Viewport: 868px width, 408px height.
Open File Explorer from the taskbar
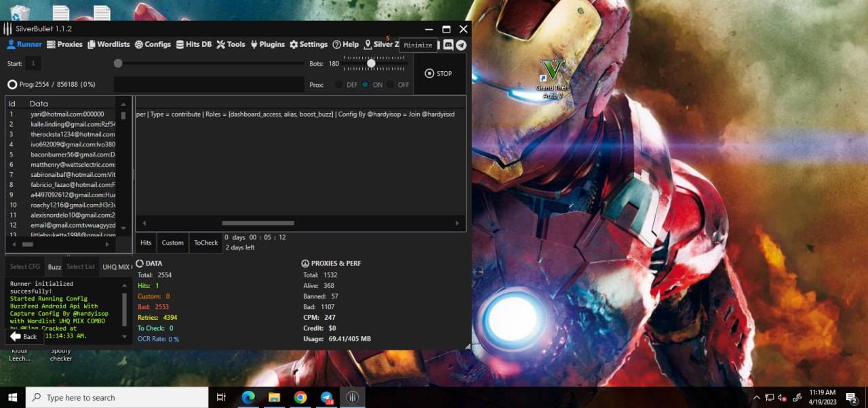[274, 398]
